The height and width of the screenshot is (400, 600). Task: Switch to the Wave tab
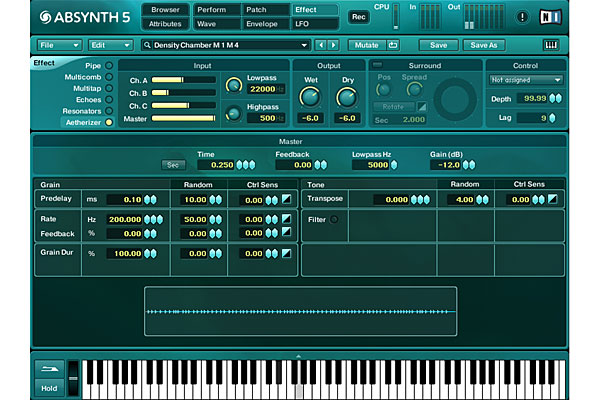pyautogui.click(x=218, y=24)
